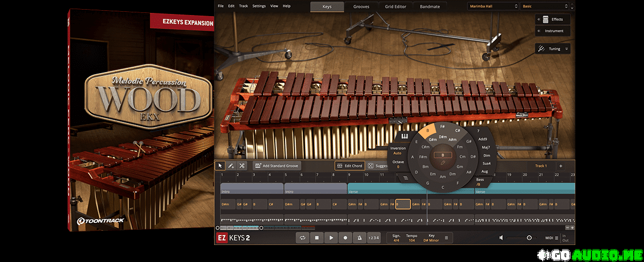Click the dice icon on the Suggest button
This screenshot has height=262, width=644.
[370, 166]
